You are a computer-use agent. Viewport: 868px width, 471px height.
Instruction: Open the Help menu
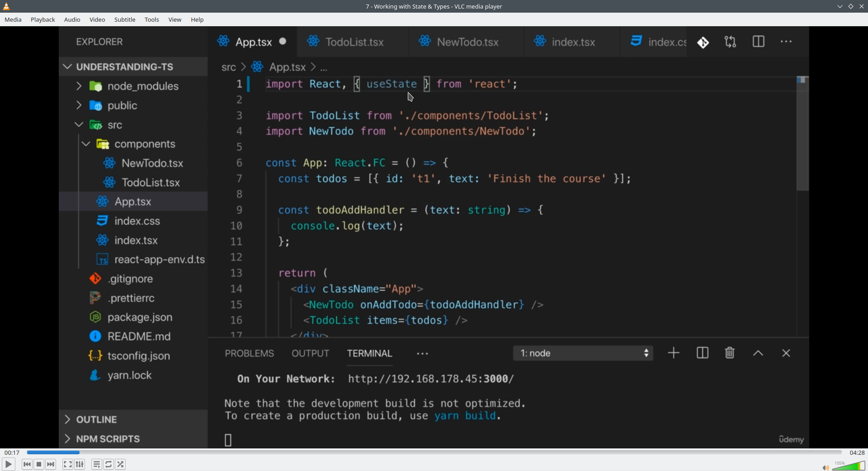coord(197,20)
